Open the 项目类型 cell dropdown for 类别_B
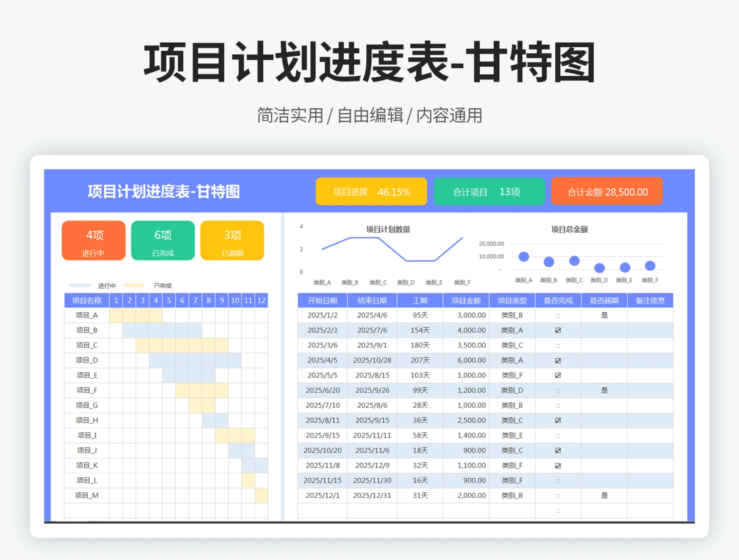The height and width of the screenshot is (560, 739). coord(512,315)
